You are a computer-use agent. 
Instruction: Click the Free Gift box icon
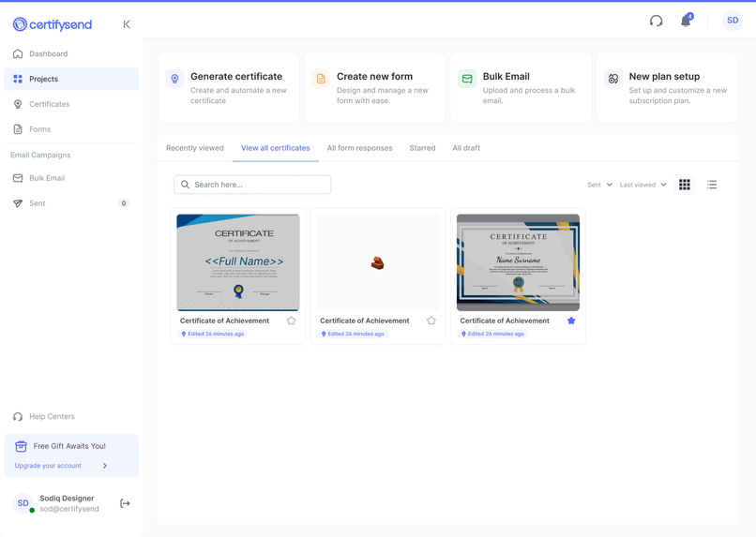pyautogui.click(x=21, y=446)
